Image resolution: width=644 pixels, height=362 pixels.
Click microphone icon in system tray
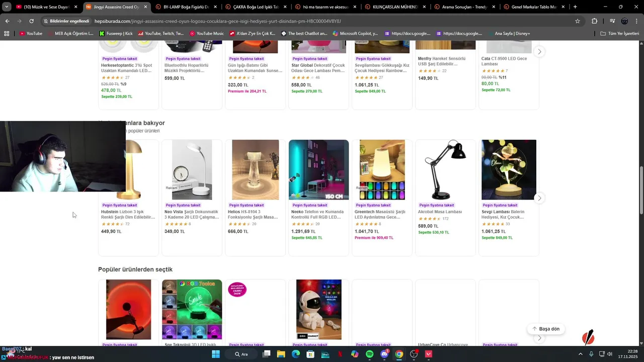tap(591, 354)
